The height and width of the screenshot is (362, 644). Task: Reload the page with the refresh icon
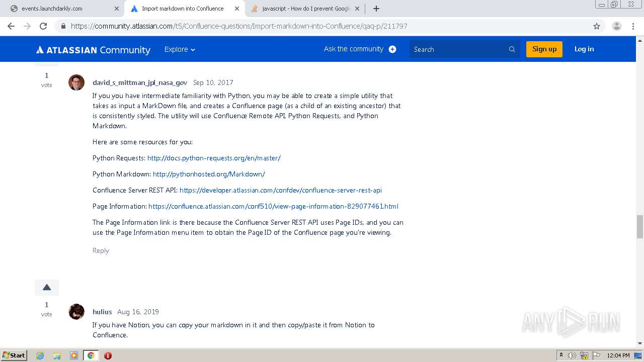tap(43, 26)
